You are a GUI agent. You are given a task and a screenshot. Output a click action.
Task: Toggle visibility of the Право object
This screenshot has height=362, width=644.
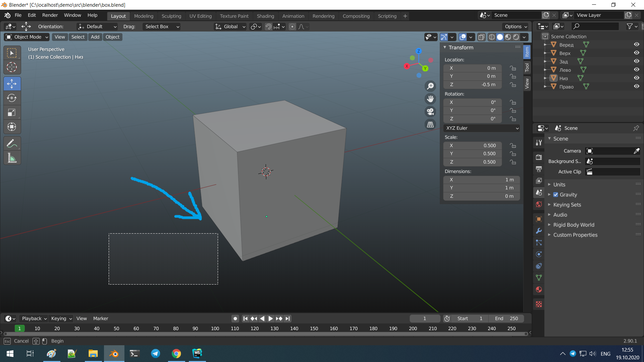[x=637, y=86]
